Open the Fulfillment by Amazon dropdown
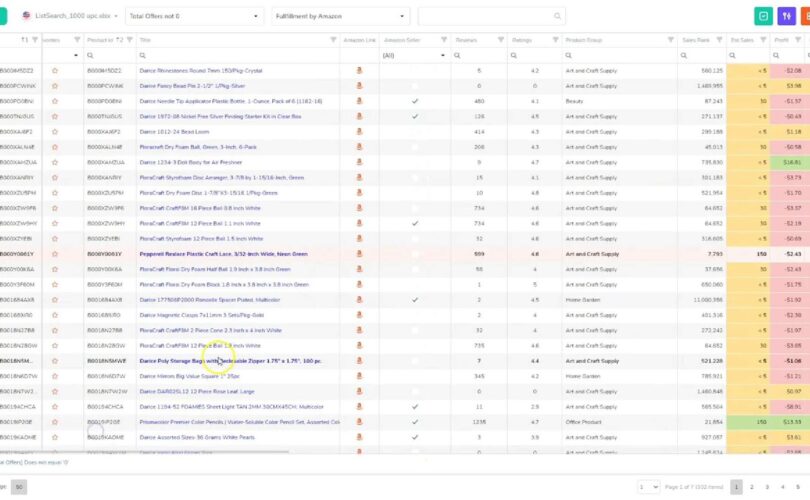This screenshot has width=810, height=500. pos(340,16)
